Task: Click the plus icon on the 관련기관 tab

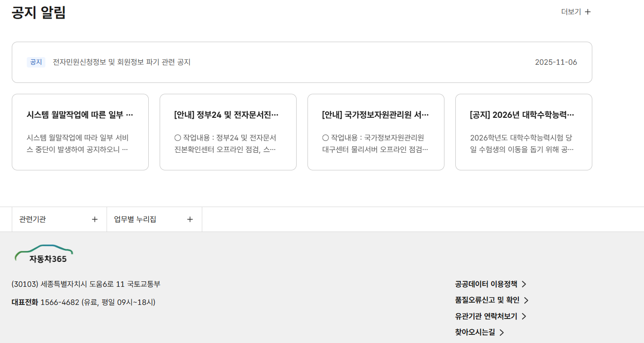Action: pyautogui.click(x=95, y=219)
